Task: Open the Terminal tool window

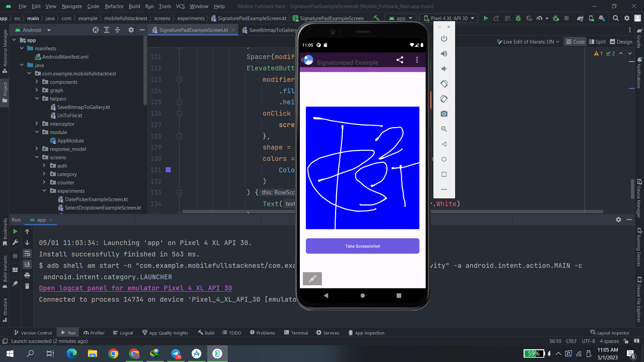Action: pyautogui.click(x=296, y=333)
